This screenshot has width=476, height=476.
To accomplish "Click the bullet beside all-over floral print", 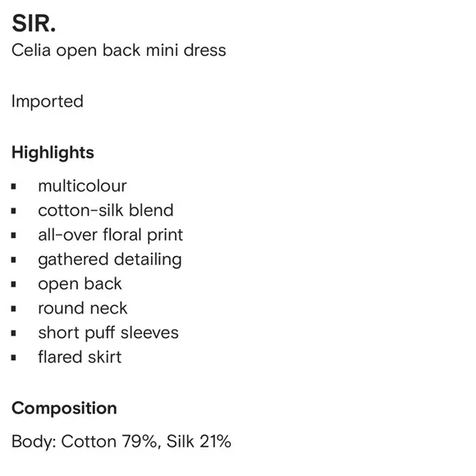I will (14, 236).
